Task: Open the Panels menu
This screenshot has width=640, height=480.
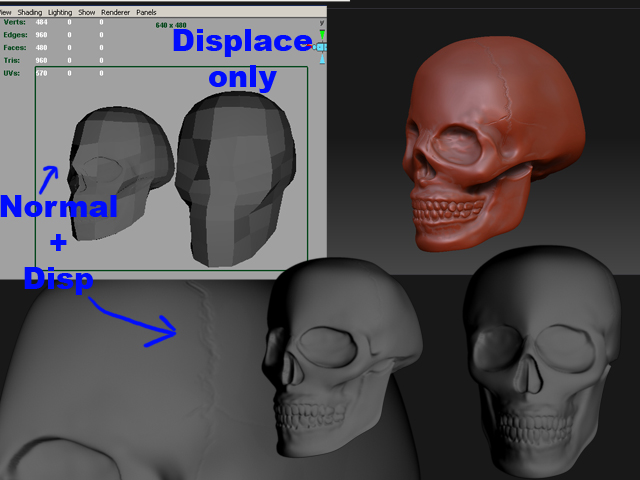Action: coord(146,12)
